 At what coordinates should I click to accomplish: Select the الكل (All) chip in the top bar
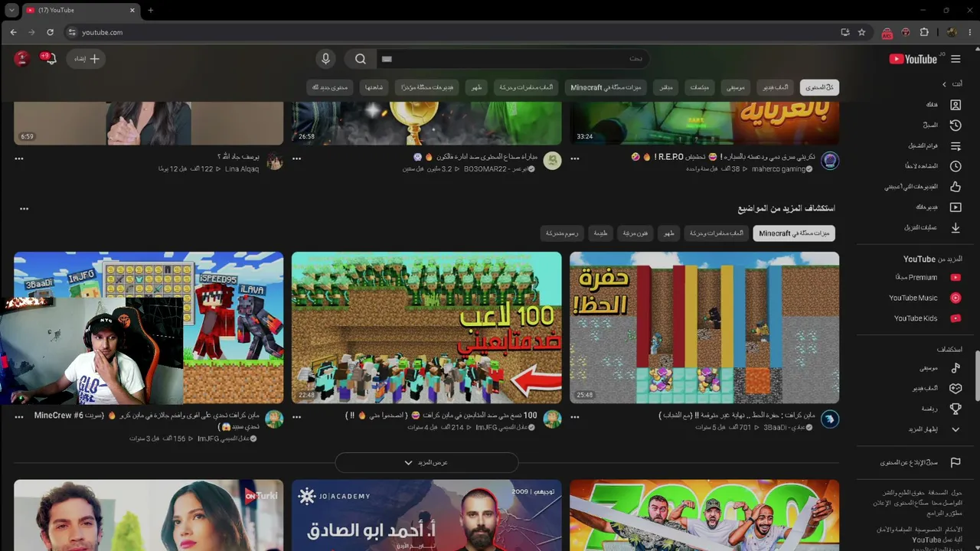click(819, 87)
